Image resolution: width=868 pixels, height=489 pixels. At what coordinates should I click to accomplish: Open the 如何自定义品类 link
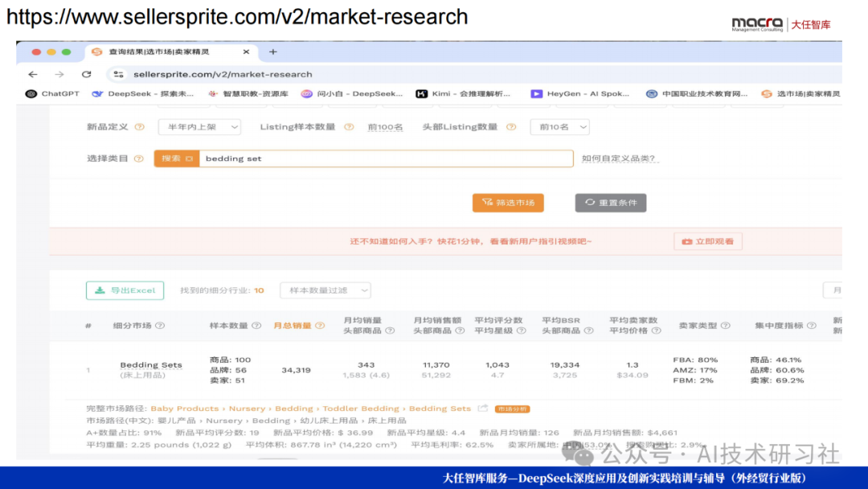619,158
